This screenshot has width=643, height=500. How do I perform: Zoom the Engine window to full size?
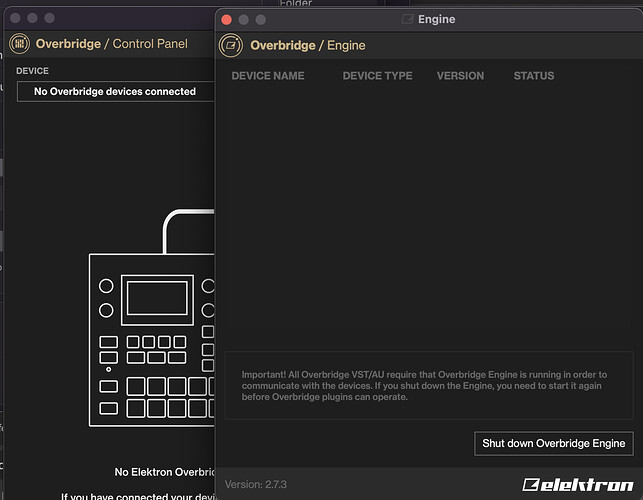pyautogui.click(x=261, y=19)
